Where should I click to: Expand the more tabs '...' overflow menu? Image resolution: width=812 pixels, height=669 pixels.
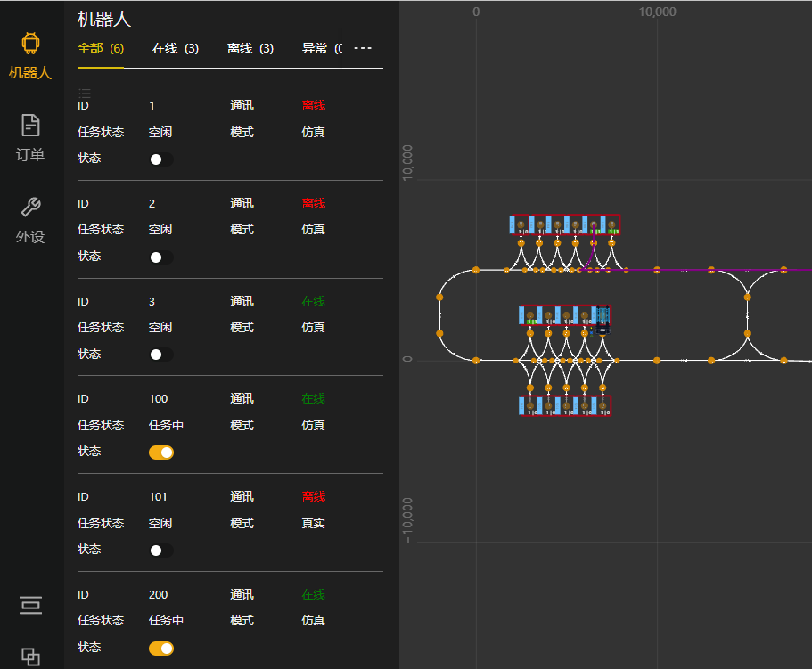pos(363,48)
